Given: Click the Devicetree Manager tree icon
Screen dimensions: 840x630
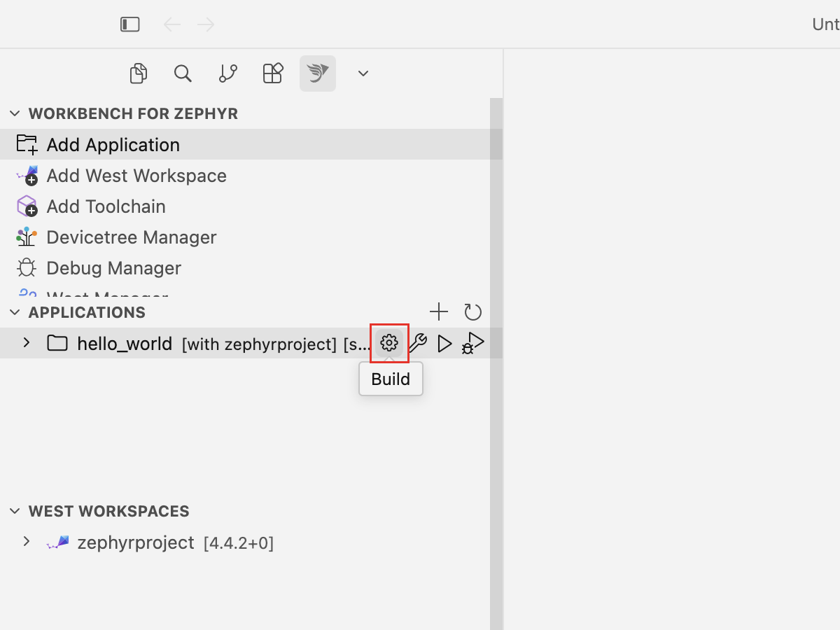Looking at the screenshot, I should (x=27, y=237).
